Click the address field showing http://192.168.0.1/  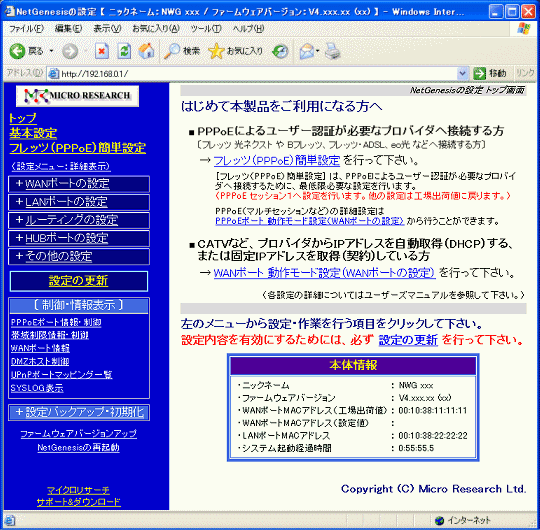tap(255, 73)
